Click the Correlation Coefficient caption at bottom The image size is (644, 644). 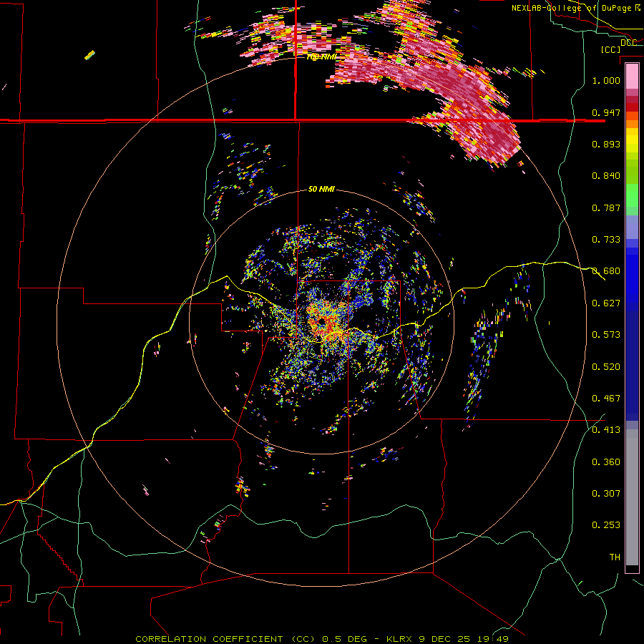[322, 639]
